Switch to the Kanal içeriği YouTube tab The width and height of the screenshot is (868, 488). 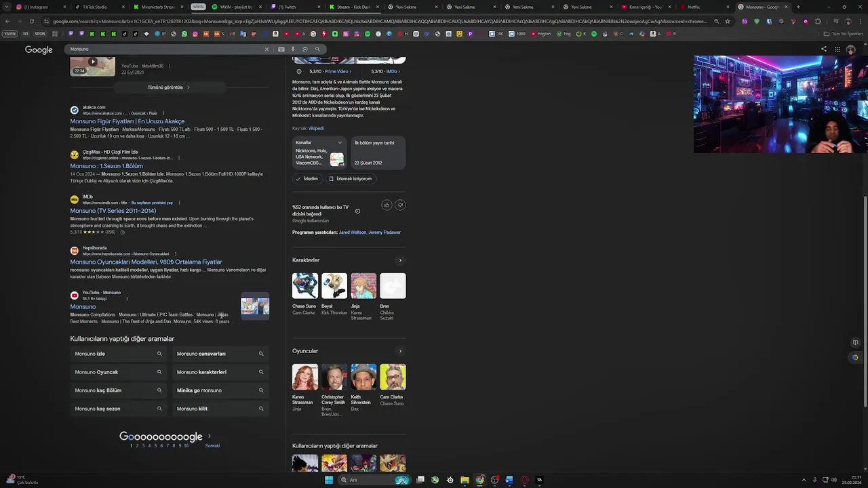pyautogui.click(x=645, y=7)
